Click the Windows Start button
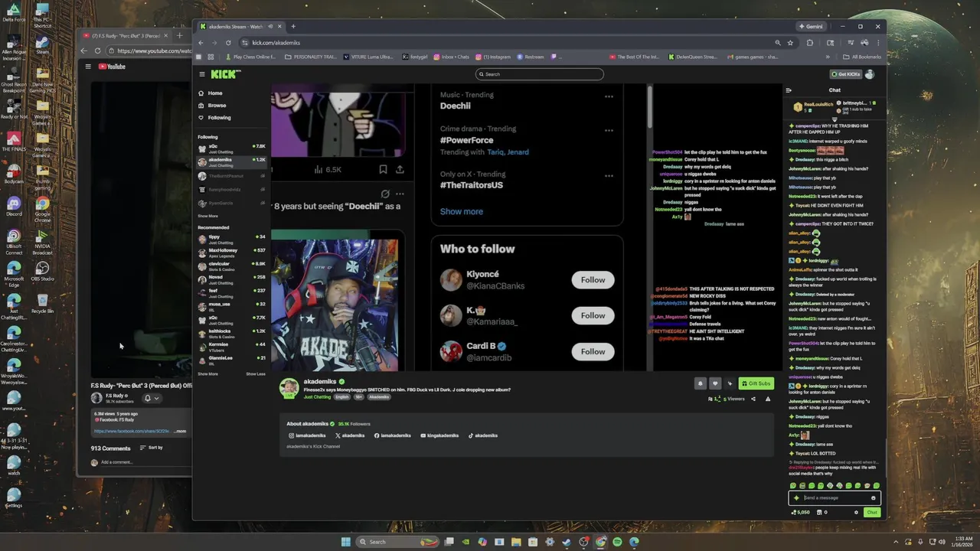 (x=346, y=542)
